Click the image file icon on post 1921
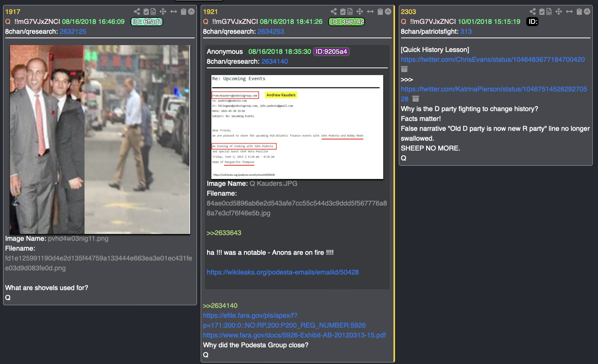This screenshot has height=364, width=598. pyautogui.click(x=350, y=12)
